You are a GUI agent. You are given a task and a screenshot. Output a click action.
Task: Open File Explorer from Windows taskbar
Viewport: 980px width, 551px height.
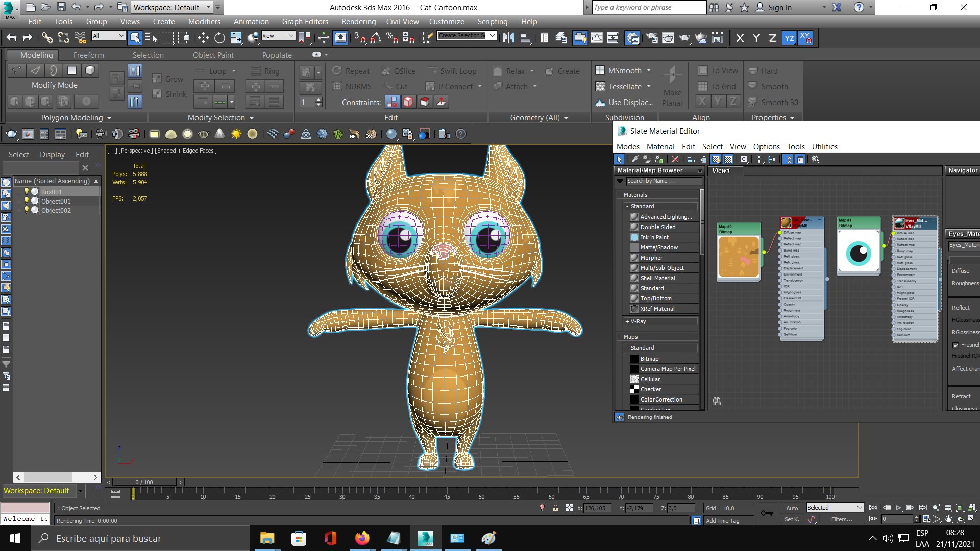tap(267, 538)
